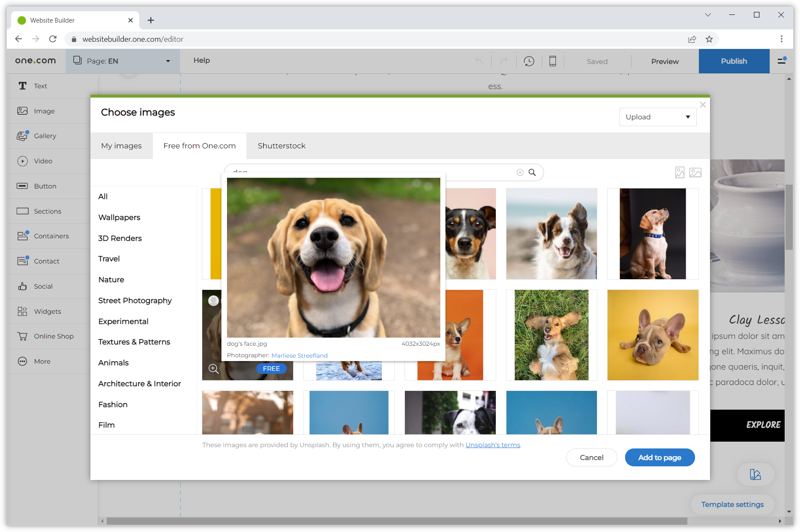The height and width of the screenshot is (532, 800).
Task: Select the Animals category
Action: [113, 363]
